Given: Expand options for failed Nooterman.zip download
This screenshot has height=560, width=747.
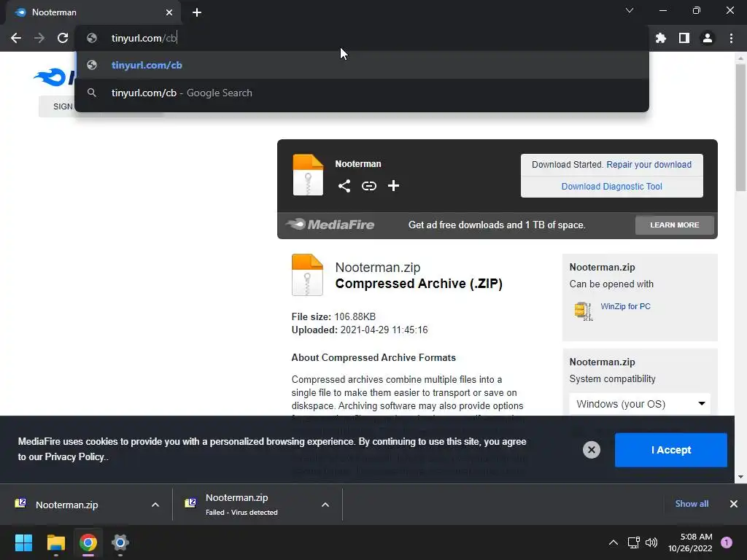Looking at the screenshot, I should coord(325,505).
